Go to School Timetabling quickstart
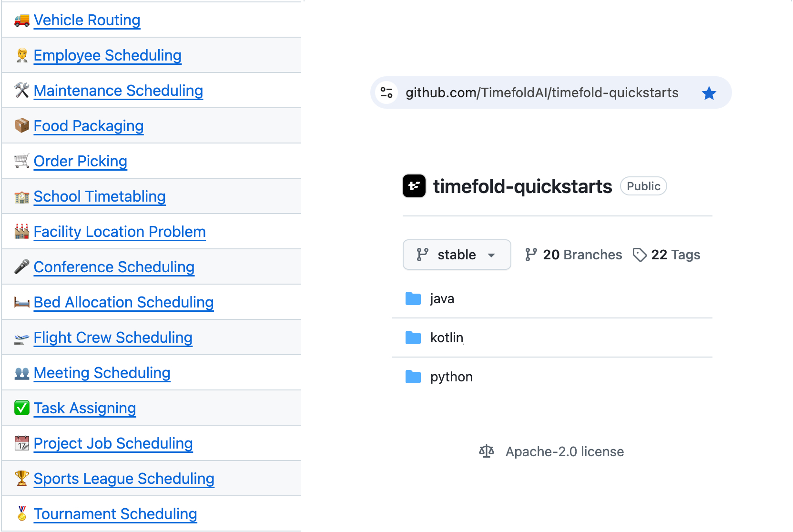 (100, 196)
